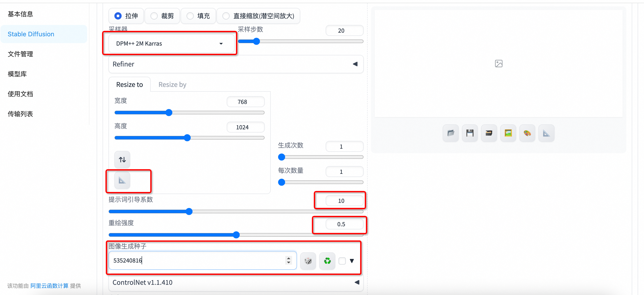Click the framed picture send-to-img2img icon
The height and width of the screenshot is (295, 644).
tap(508, 133)
